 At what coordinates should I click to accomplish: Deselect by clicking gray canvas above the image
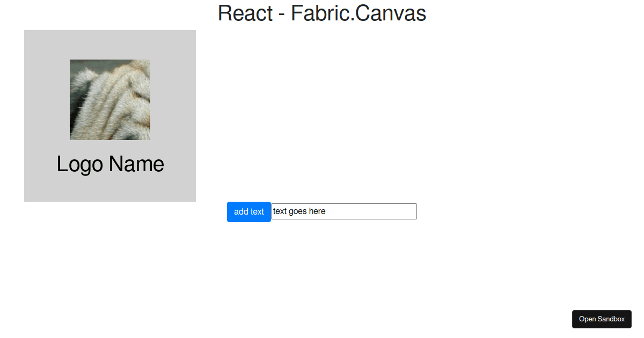click(x=110, y=44)
